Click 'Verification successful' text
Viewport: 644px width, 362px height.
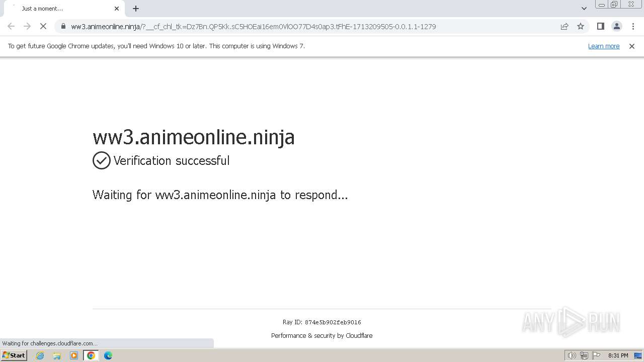[172, 161]
